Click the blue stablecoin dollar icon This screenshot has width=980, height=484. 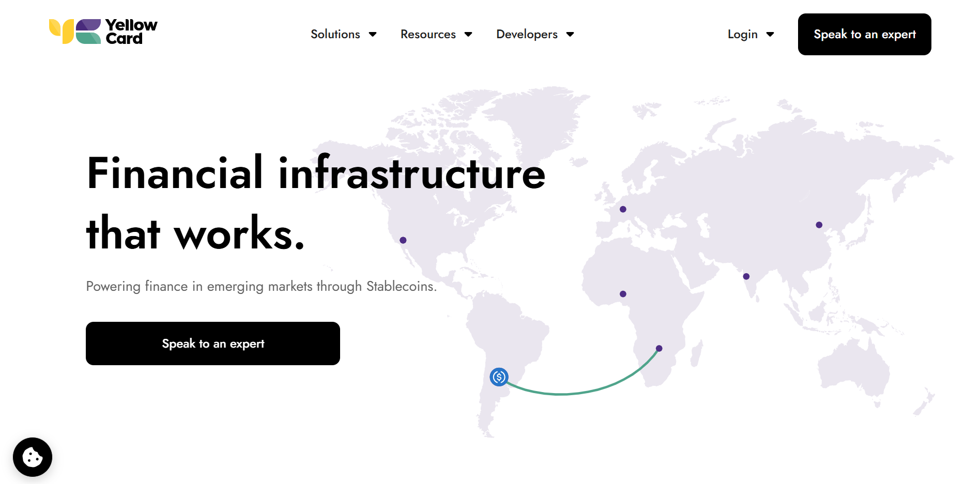(499, 377)
